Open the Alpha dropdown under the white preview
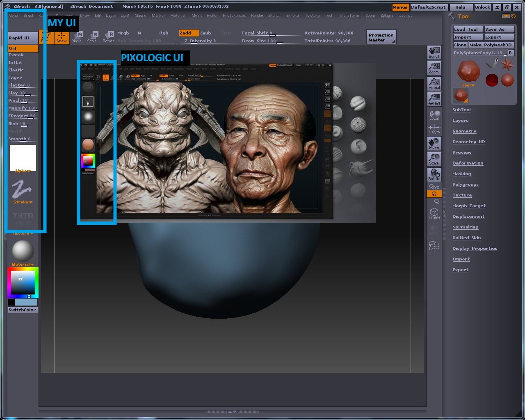This screenshot has height=420, width=525. click(23, 171)
